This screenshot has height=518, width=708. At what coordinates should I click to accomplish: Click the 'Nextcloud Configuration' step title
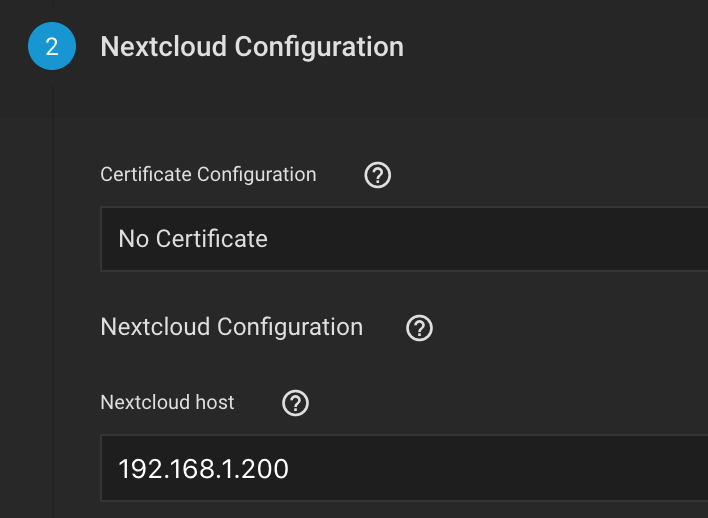tap(252, 47)
